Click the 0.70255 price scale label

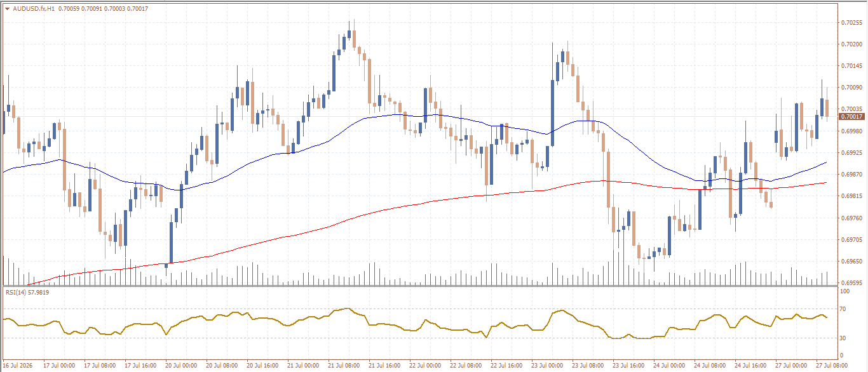pos(851,22)
